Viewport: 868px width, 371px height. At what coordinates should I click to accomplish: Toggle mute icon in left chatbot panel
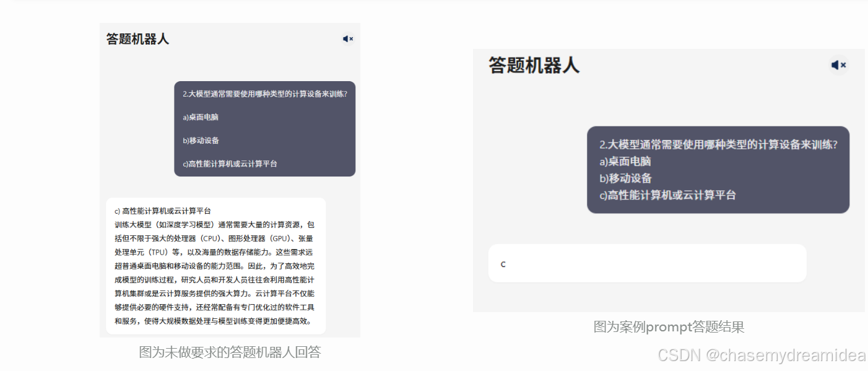pos(348,38)
